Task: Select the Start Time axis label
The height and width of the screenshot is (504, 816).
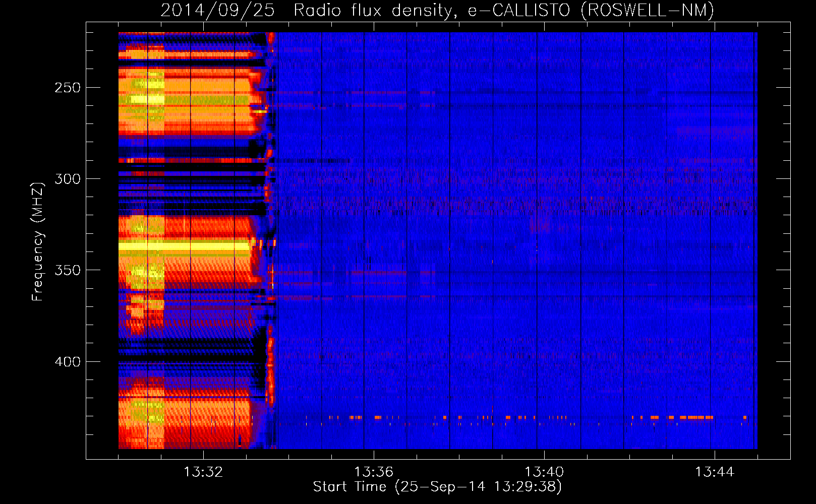Action: (437, 487)
